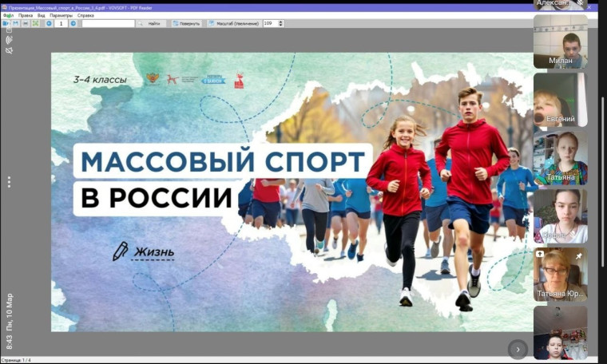
Task: Click the crossed-out mute icon on the left edge
Action: click(x=9, y=50)
